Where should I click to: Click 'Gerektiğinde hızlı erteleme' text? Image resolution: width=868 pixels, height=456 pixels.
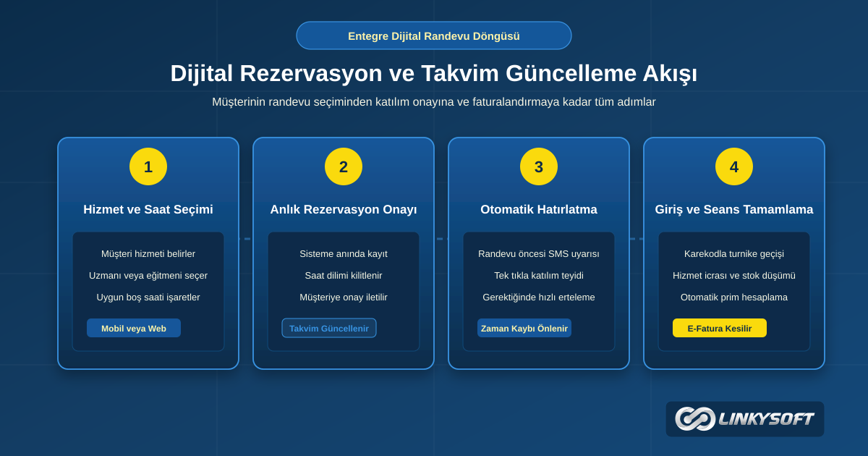(x=539, y=297)
